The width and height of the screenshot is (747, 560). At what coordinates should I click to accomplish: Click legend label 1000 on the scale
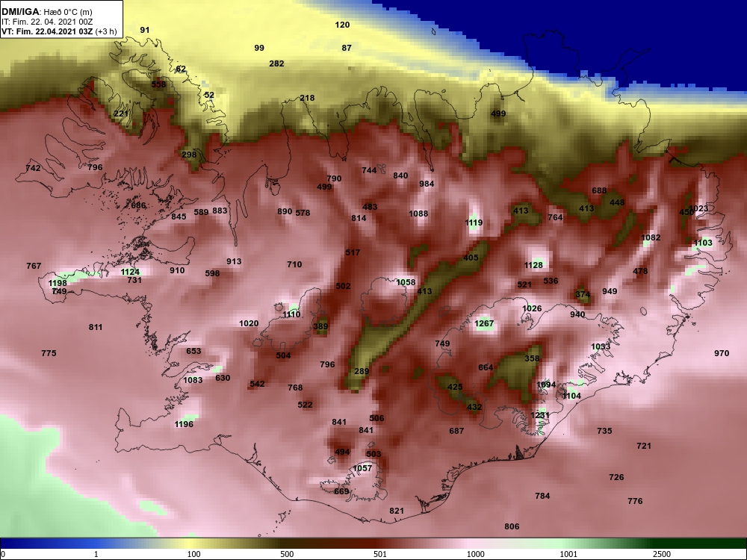[475, 554]
